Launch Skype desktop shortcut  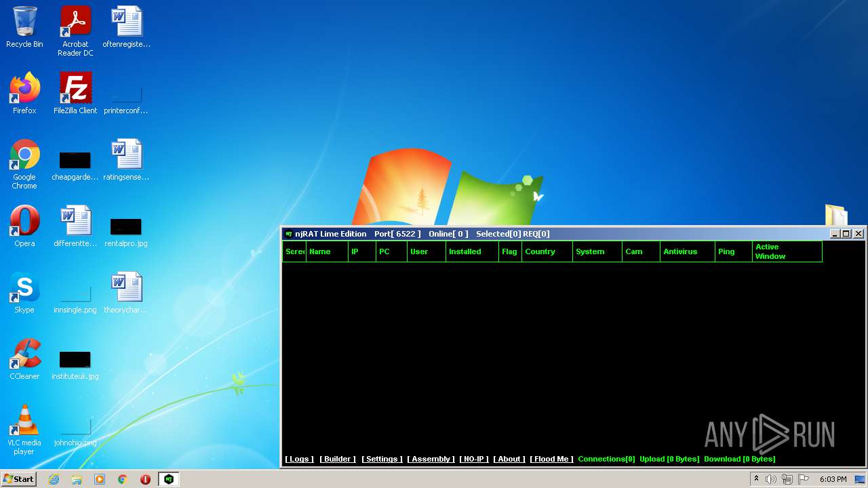(x=24, y=293)
